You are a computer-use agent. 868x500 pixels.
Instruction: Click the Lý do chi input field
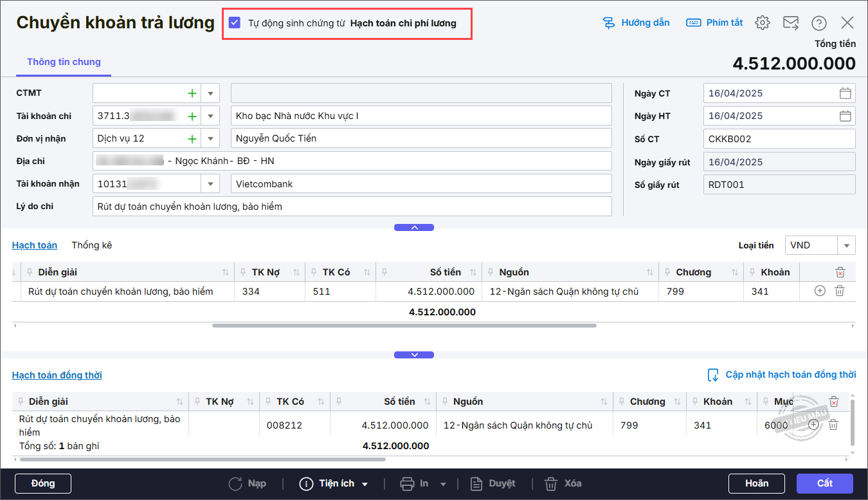352,207
